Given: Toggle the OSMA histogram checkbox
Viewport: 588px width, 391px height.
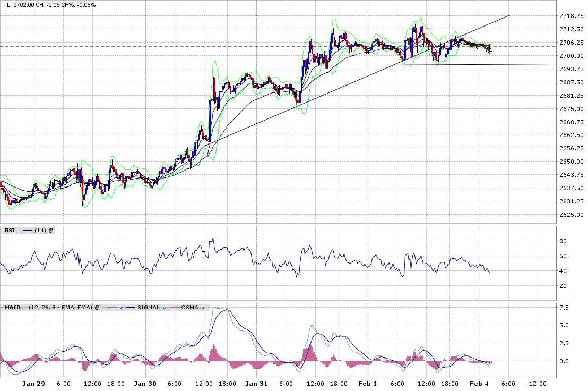Looking at the screenshot, I should (x=203, y=307).
